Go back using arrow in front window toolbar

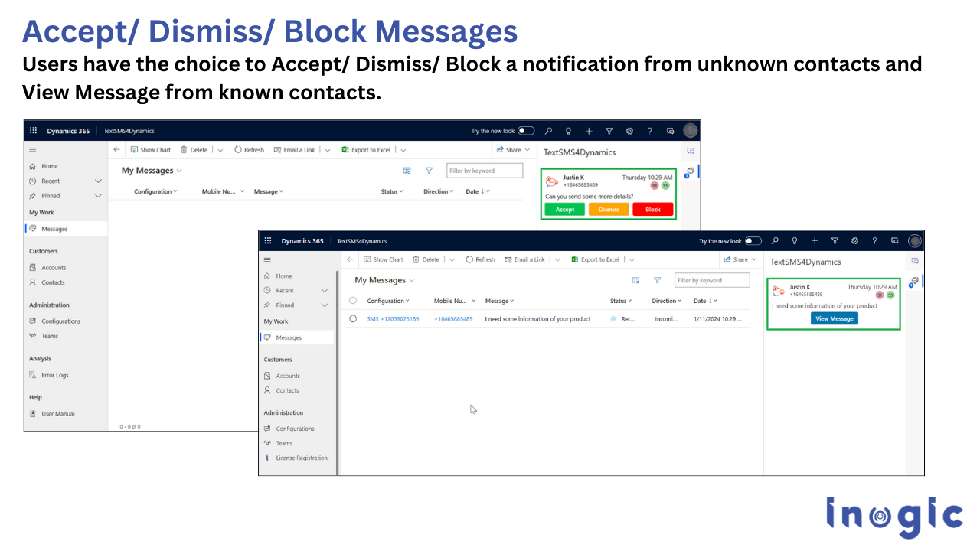point(350,259)
